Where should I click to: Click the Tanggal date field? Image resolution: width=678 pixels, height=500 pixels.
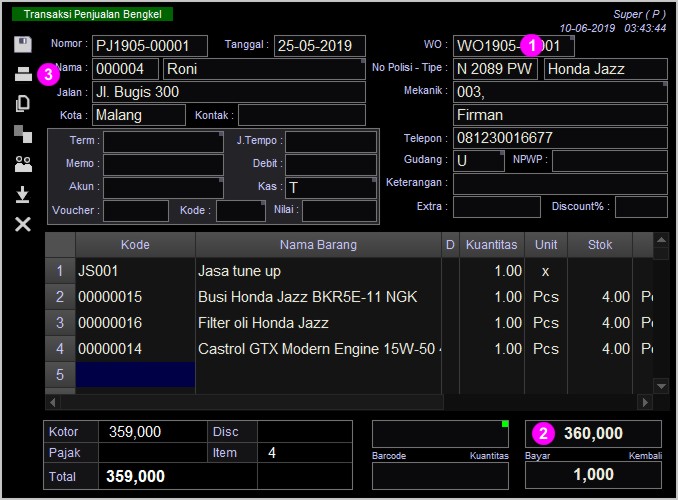pos(319,46)
